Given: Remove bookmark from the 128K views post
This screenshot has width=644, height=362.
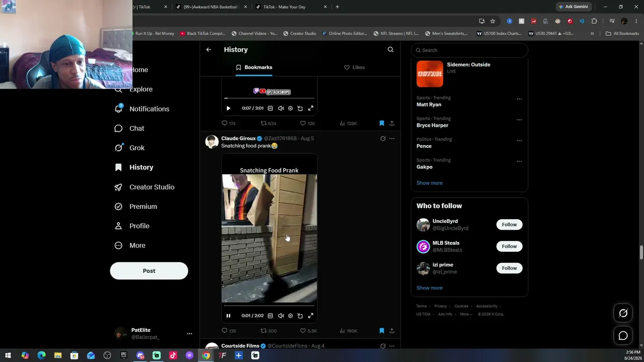Looking at the screenshot, I should point(382,123).
